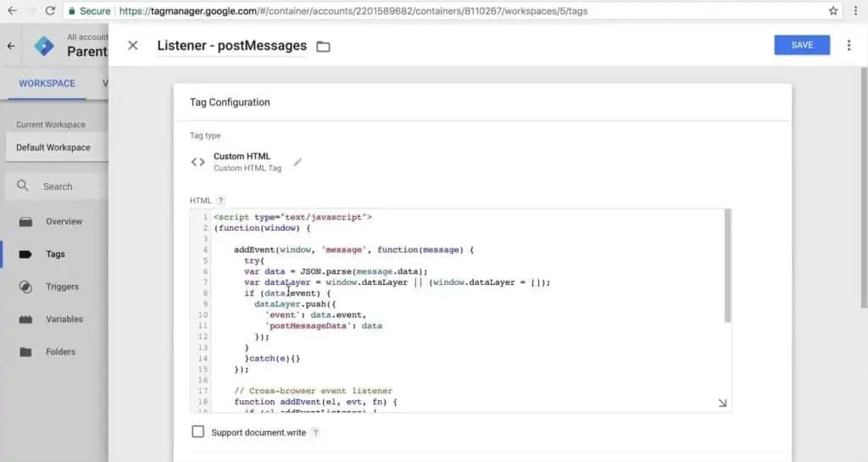The width and height of the screenshot is (868, 462).
Task: Edit tag type via the pencil icon
Action: click(298, 162)
